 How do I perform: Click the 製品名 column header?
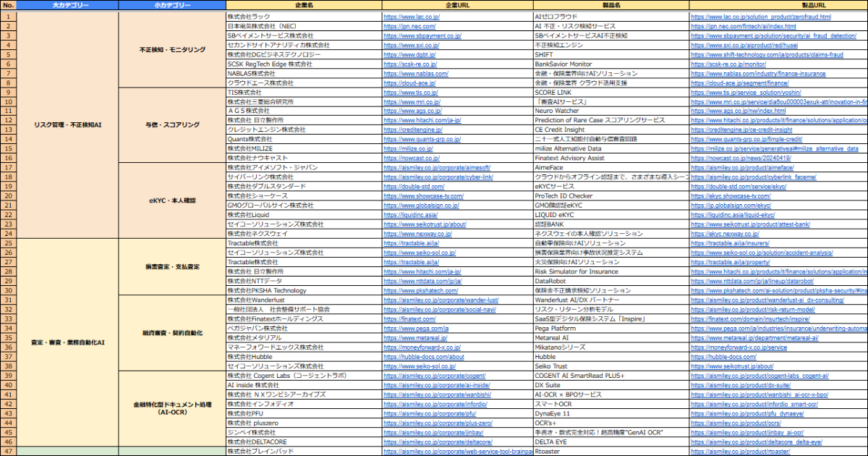[x=611, y=5]
